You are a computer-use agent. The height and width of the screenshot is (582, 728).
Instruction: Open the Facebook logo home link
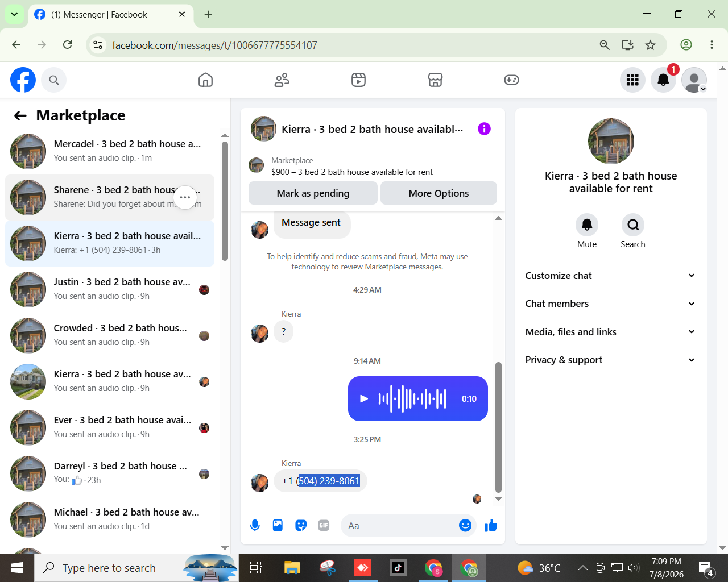coord(23,80)
